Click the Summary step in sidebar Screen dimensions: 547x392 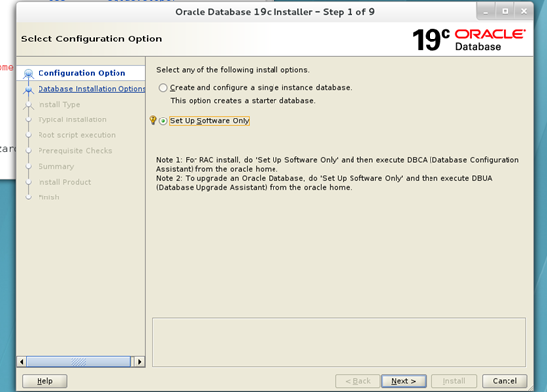click(56, 166)
